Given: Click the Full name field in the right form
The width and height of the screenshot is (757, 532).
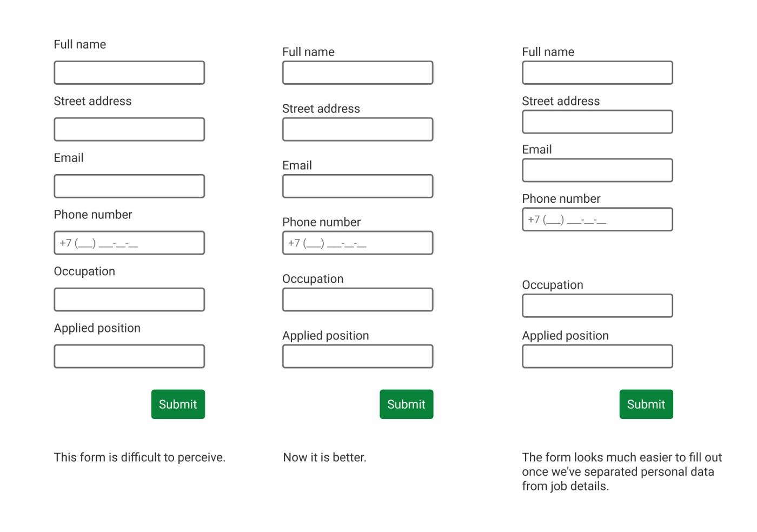Looking at the screenshot, I should tap(597, 72).
